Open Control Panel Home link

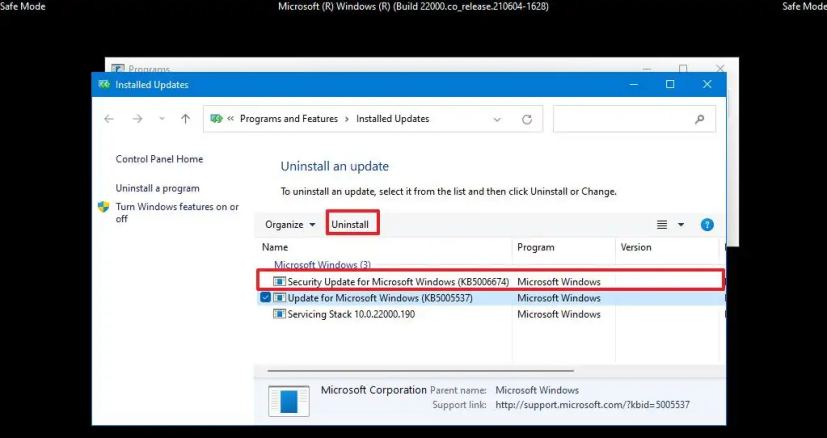click(x=159, y=159)
